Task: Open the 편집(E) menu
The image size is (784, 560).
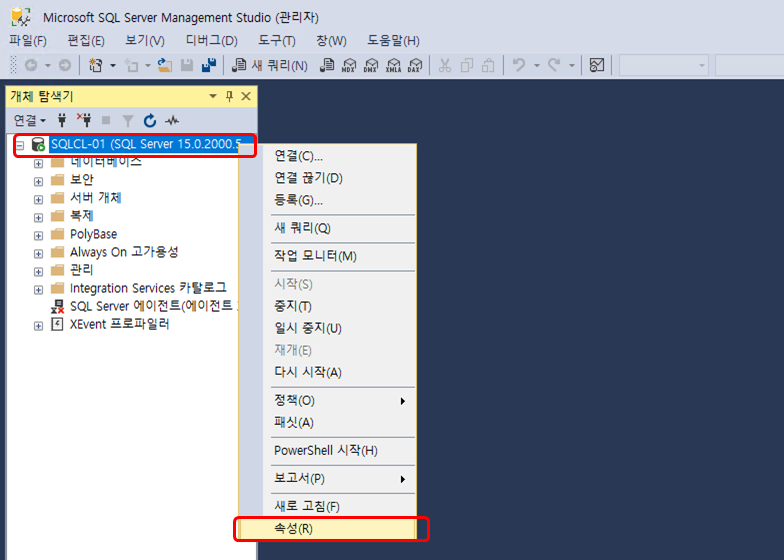Action: 86,40
